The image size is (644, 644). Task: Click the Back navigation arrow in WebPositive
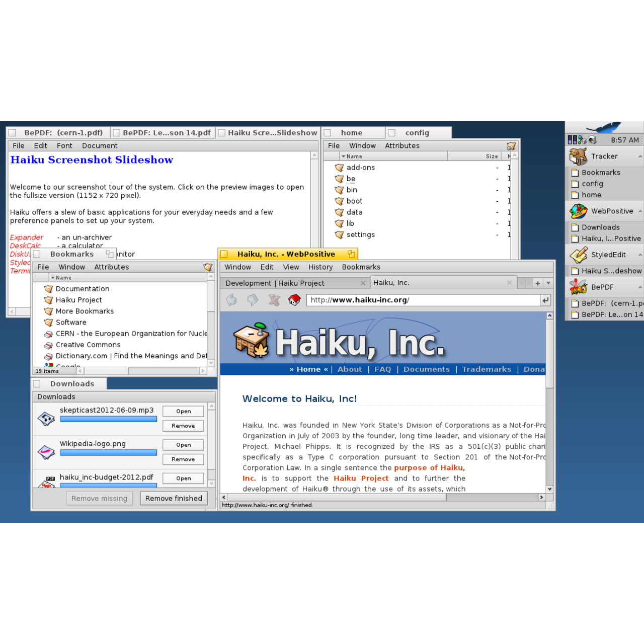coord(231,300)
